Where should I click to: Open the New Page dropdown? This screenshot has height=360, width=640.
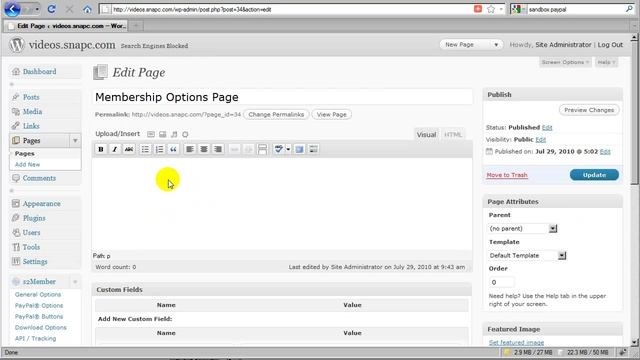(471, 44)
